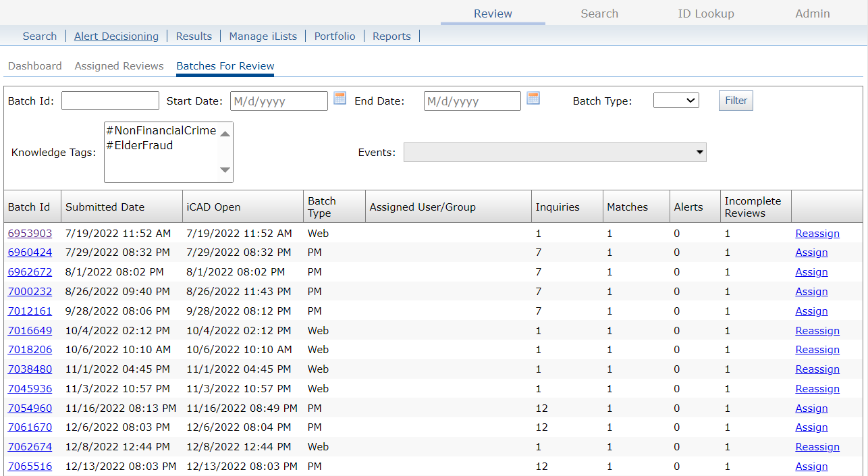The width and height of the screenshot is (868, 476).
Task: Open the Start Date calendar picker
Action: point(340,98)
